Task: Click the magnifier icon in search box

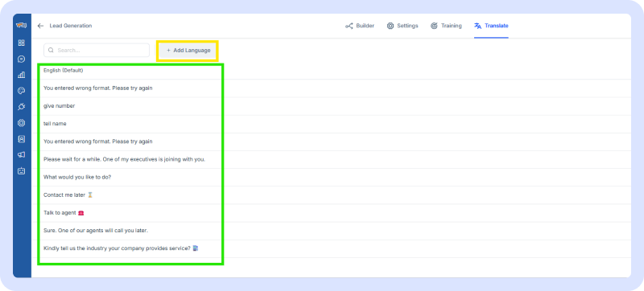Action: 51,51
